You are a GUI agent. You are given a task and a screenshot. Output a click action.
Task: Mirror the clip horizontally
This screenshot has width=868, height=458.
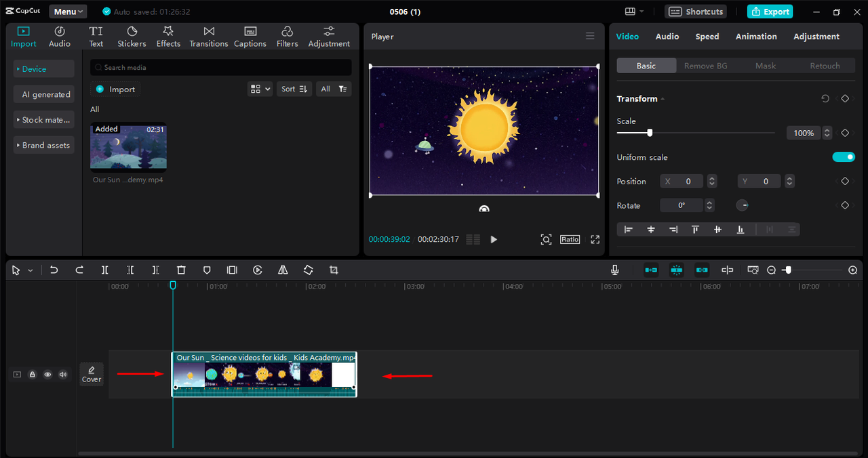(x=283, y=270)
